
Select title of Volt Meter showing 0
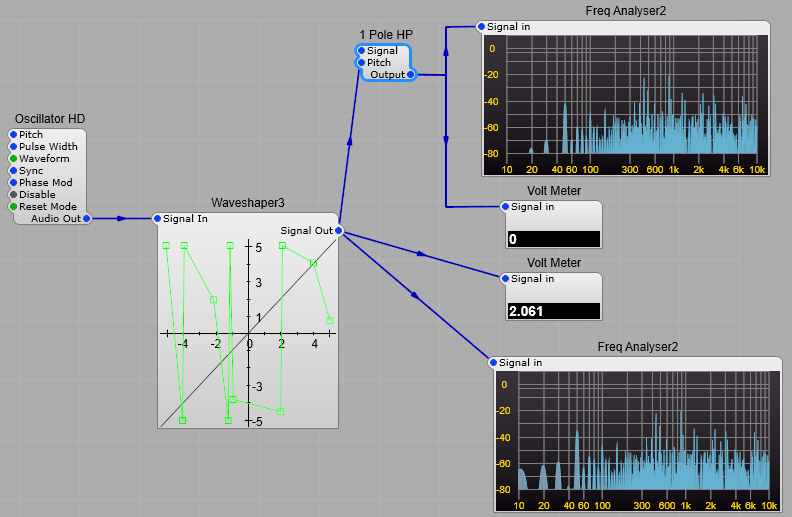pos(554,191)
